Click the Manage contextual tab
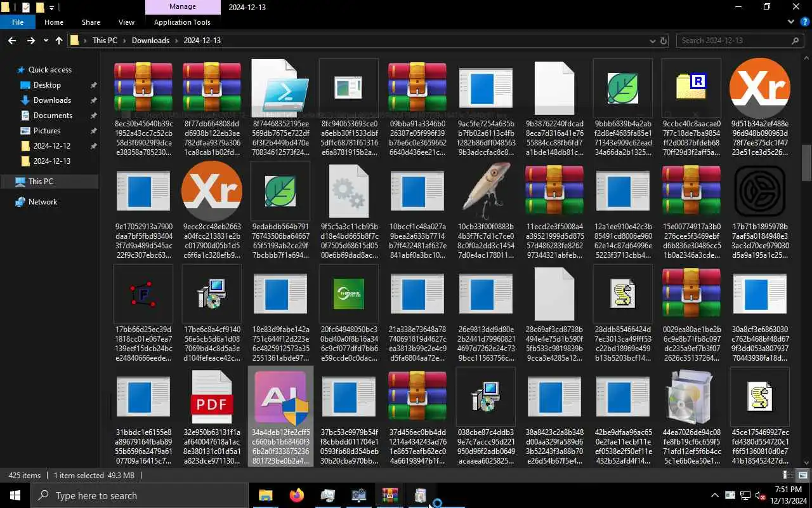The width and height of the screenshot is (812, 508). click(x=182, y=7)
